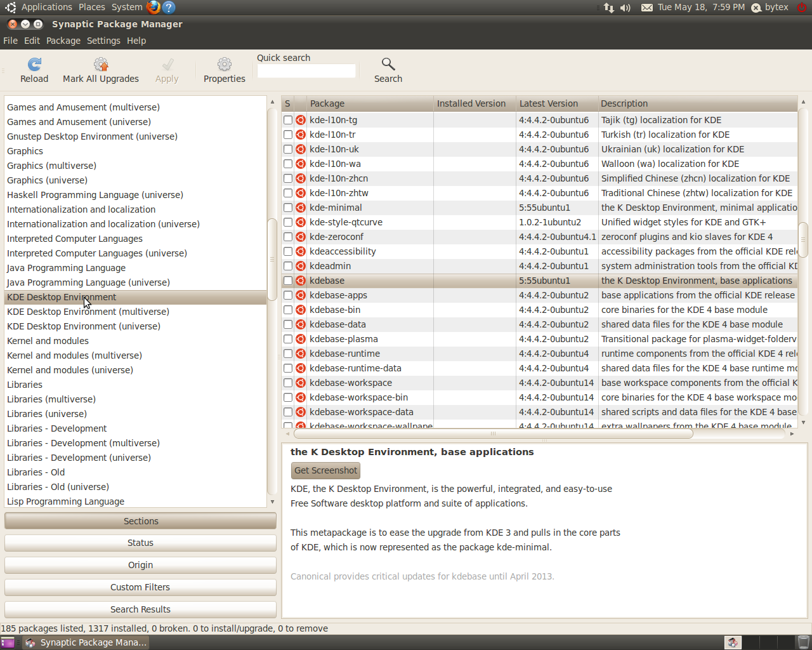Sort by Package column header
Screen dimensions: 812x650
[370, 103]
